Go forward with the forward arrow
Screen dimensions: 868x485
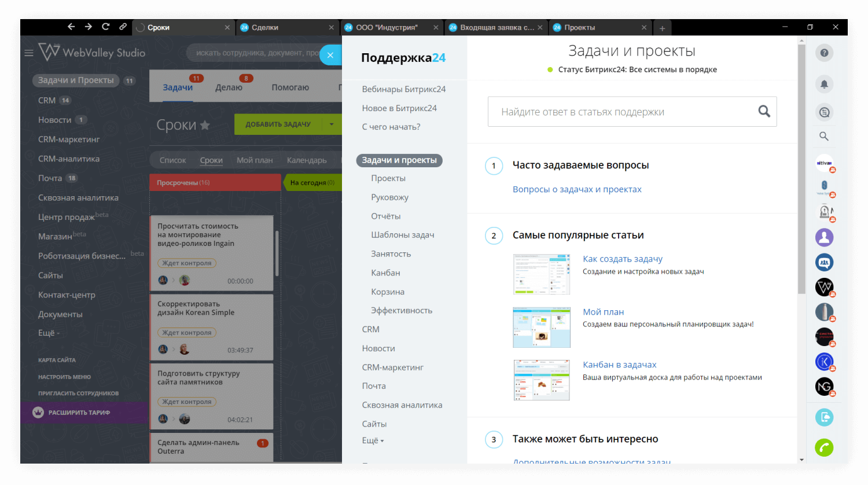pyautogui.click(x=88, y=27)
